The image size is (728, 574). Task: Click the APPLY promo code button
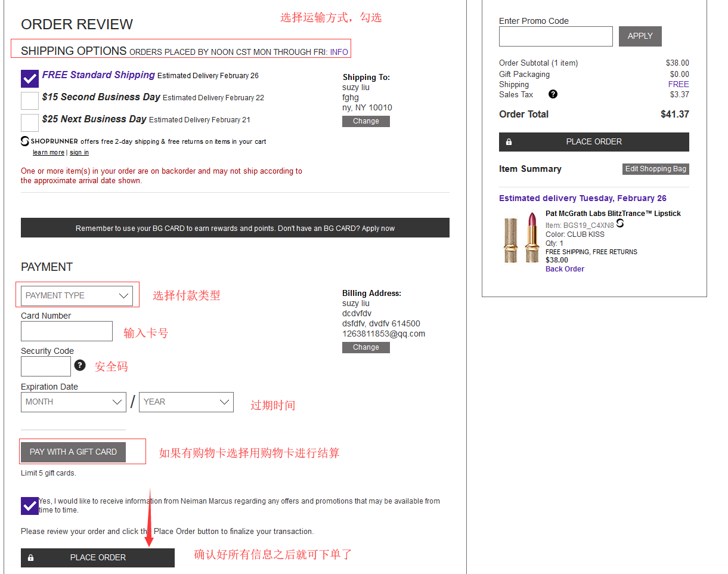click(640, 36)
